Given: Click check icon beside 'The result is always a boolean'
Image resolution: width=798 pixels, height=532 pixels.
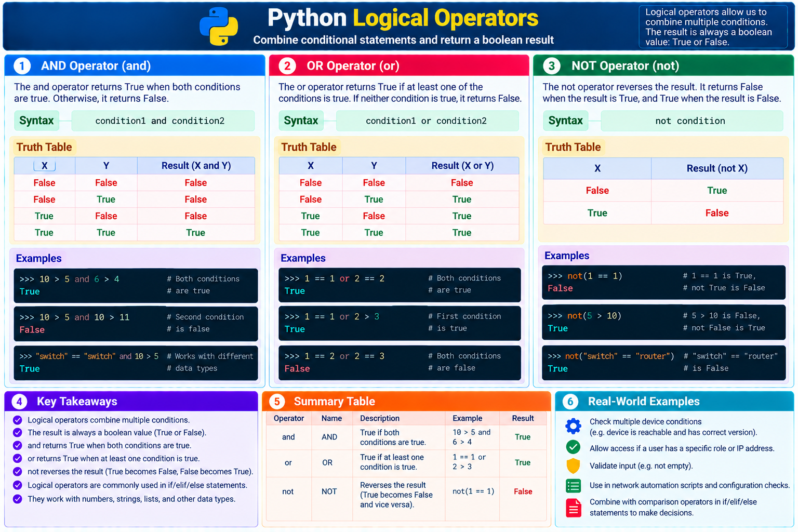Looking at the screenshot, I should click(x=18, y=432).
